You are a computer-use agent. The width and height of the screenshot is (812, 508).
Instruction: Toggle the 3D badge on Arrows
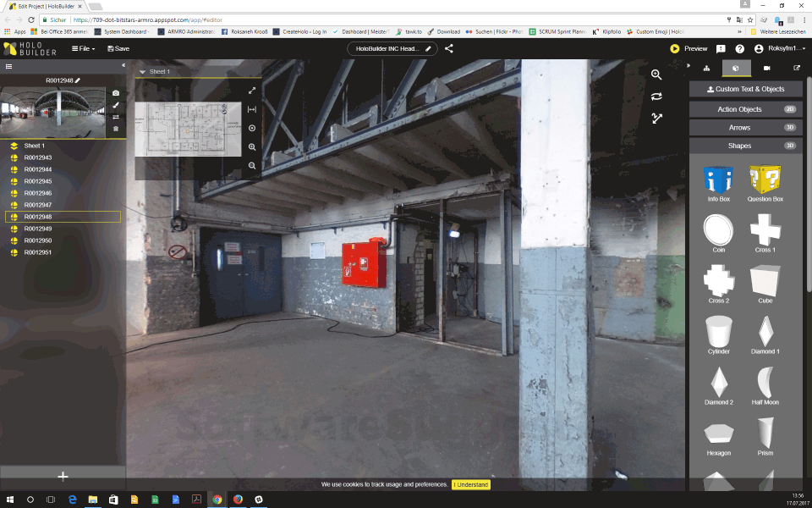[789, 128]
